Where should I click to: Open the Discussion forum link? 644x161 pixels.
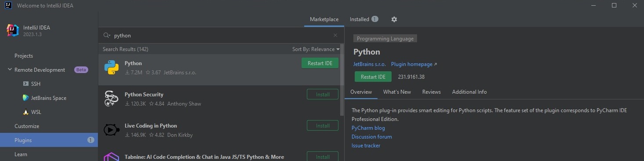371,137
